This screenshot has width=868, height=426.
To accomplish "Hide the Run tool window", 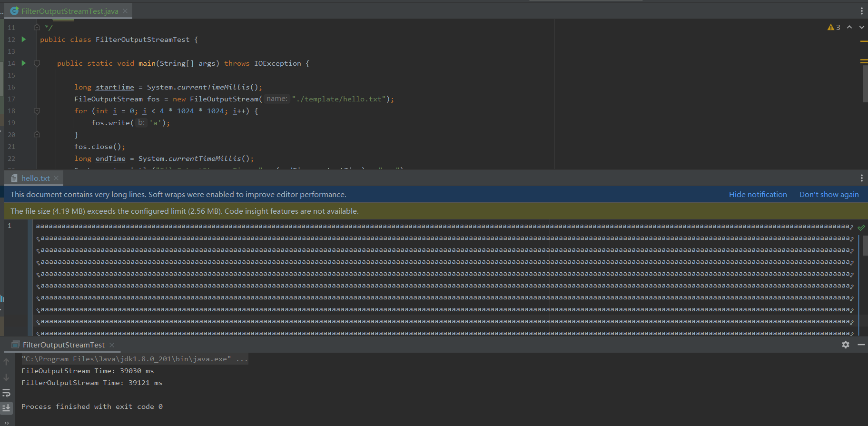I will [x=861, y=345].
